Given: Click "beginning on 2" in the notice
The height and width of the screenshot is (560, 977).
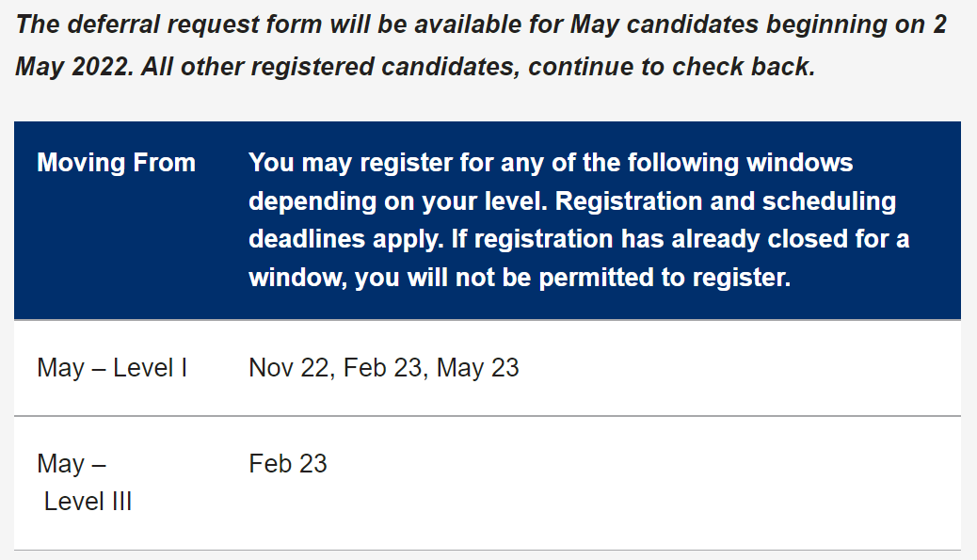Looking at the screenshot, I should [x=857, y=24].
